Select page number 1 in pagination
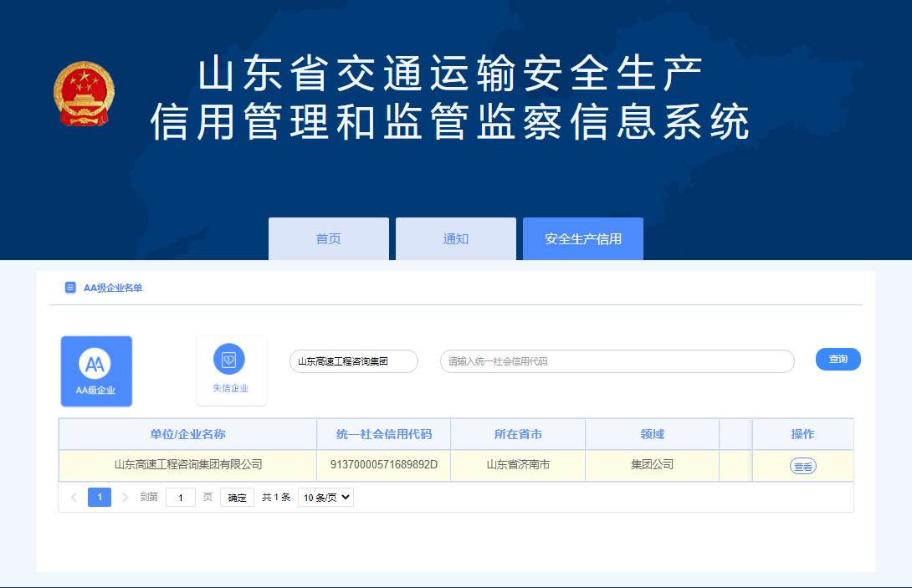Viewport: 912px width, 588px height. [100, 498]
